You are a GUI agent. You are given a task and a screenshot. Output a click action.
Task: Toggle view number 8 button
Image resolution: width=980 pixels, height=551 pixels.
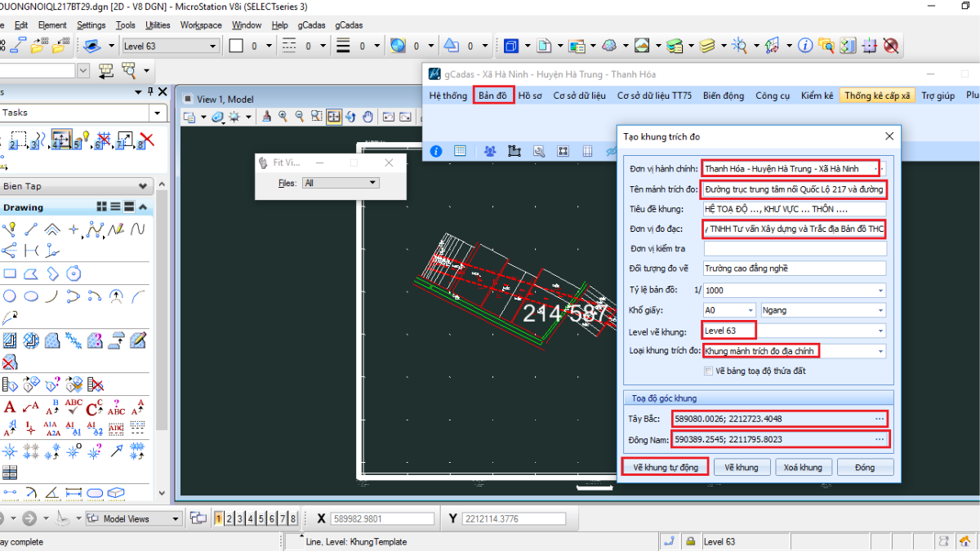tap(293, 518)
